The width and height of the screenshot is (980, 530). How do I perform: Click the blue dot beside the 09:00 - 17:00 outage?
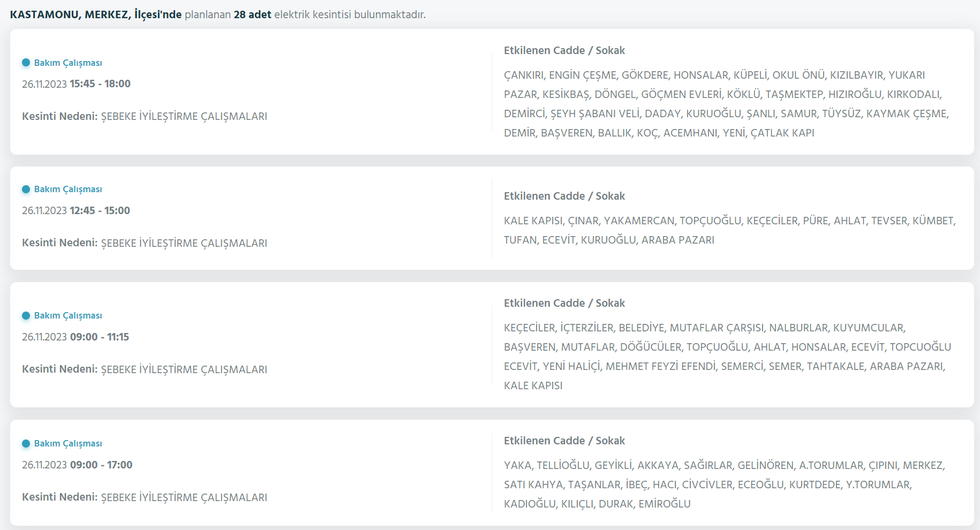(x=26, y=443)
